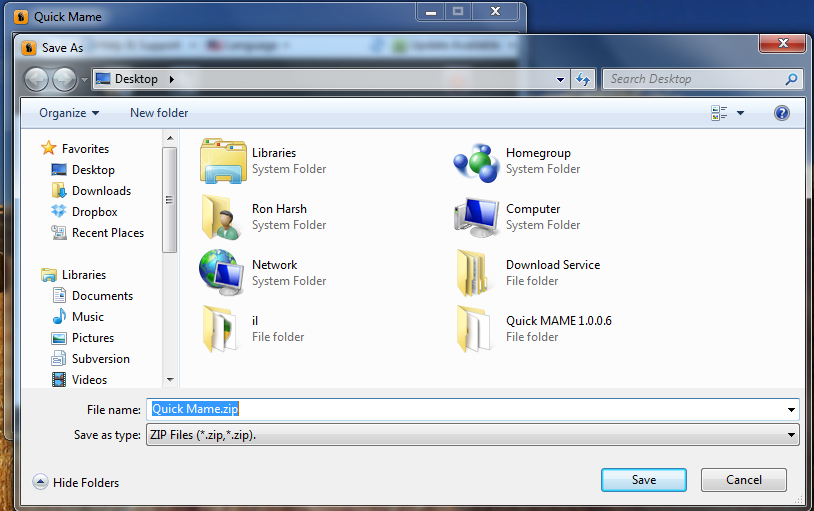Open the Homegroup system folder icon
814x511 pixels.
coord(476,163)
